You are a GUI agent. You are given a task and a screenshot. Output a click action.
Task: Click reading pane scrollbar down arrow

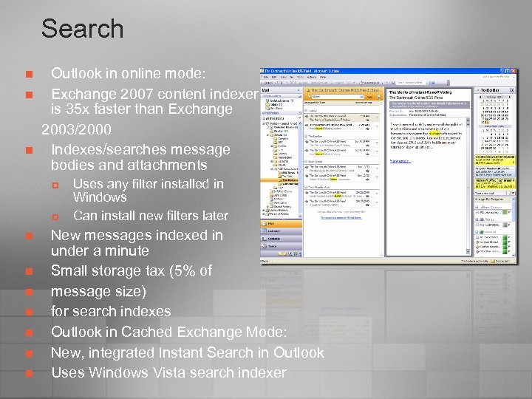[468, 251]
